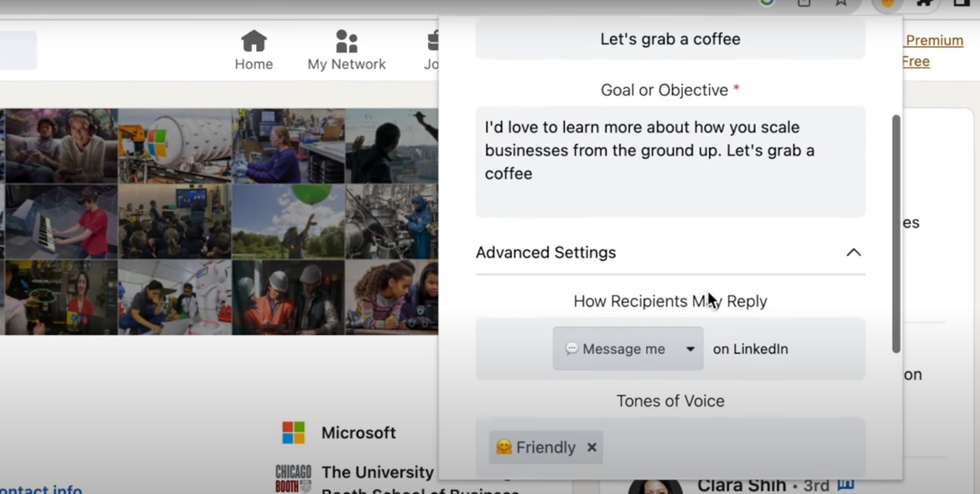Open the browser extensions puzzle icon
Viewport: 980px width, 494px height.
[x=925, y=3]
